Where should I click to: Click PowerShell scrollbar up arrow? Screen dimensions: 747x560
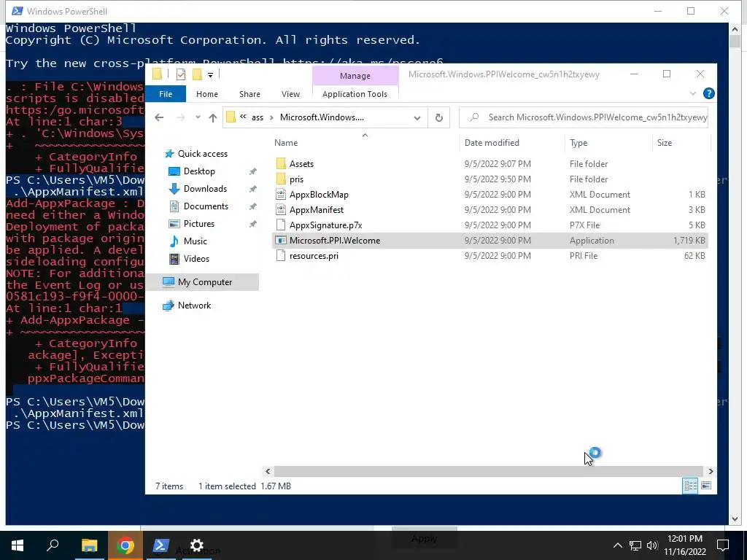pyautogui.click(x=735, y=28)
